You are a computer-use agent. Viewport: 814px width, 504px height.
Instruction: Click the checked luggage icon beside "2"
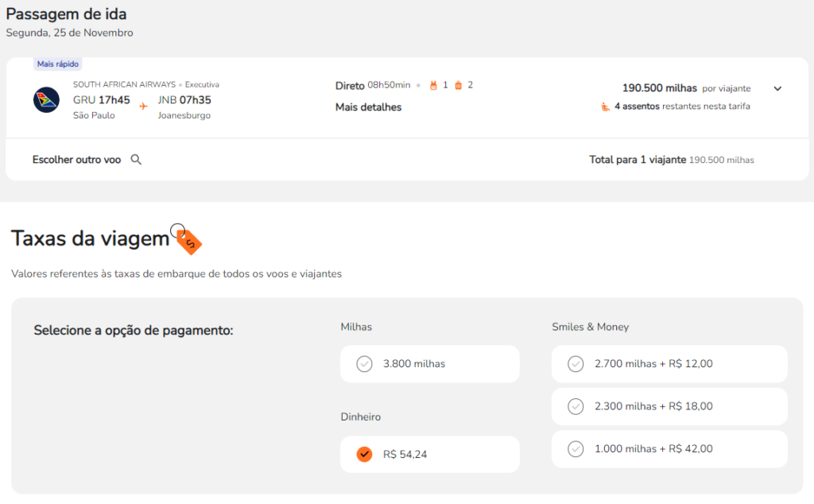click(459, 85)
